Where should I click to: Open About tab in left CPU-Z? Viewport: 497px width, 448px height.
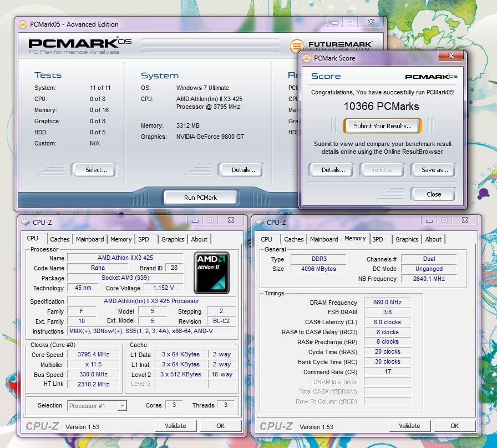click(x=199, y=239)
